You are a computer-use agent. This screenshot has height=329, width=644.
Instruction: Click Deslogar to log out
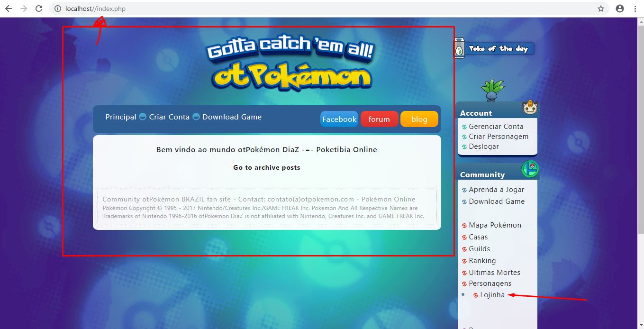(x=484, y=146)
